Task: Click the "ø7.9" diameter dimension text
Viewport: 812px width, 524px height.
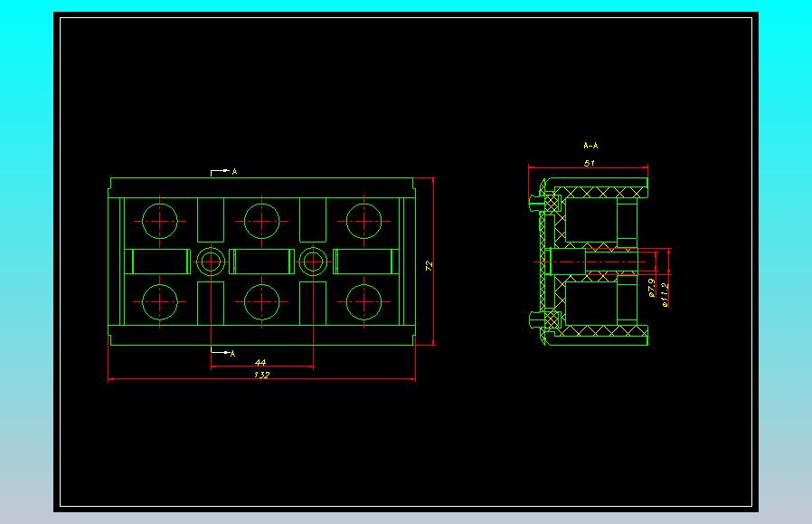Action: (652, 288)
